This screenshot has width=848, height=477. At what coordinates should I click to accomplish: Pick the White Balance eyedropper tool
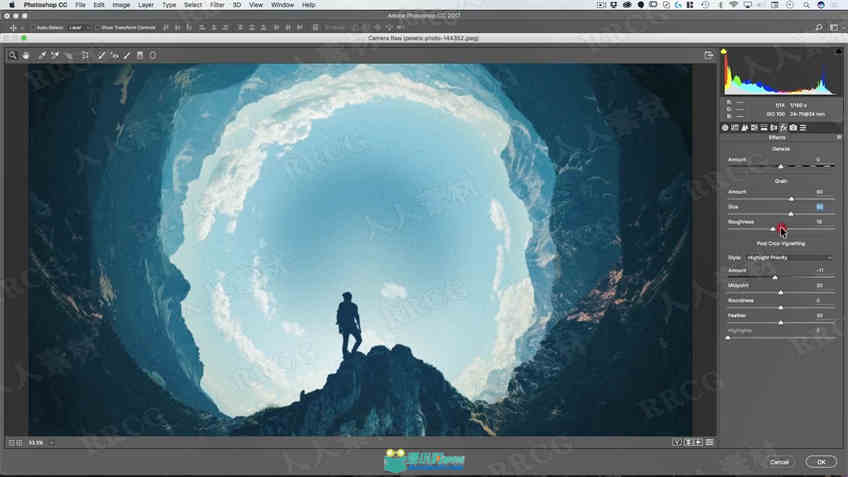click(42, 55)
